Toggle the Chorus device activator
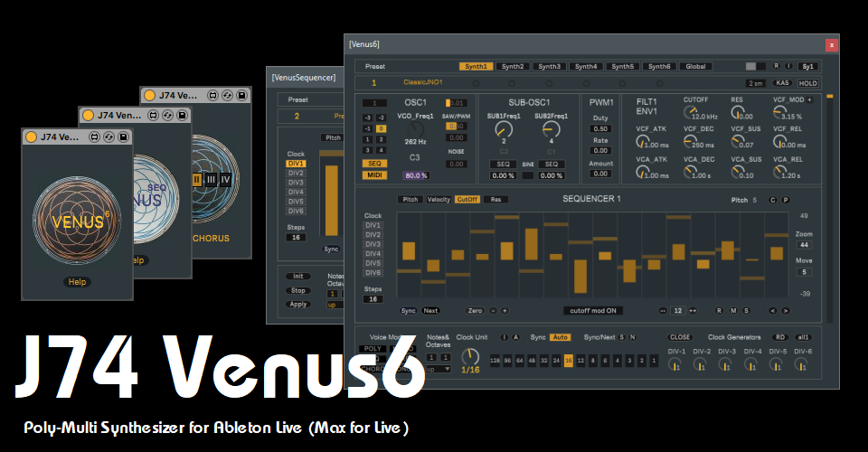 pyautogui.click(x=149, y=95)
